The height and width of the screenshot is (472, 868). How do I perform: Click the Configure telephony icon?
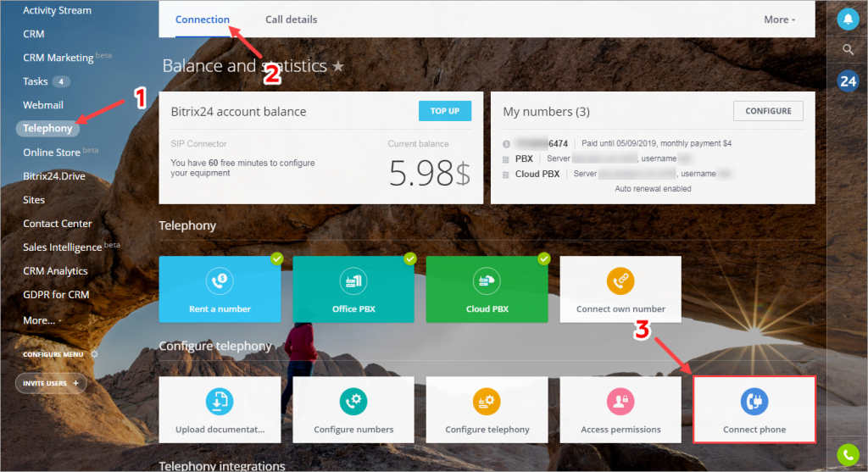point(487,401)
